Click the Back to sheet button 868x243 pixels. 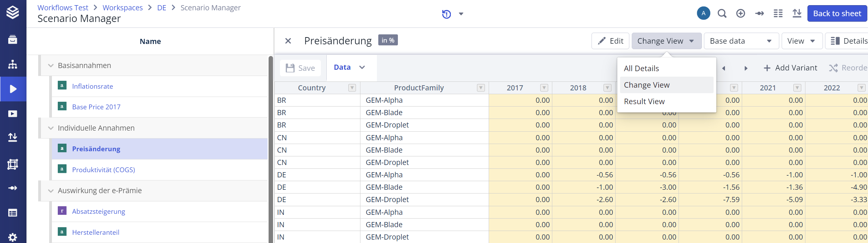(x=837, y=13)
